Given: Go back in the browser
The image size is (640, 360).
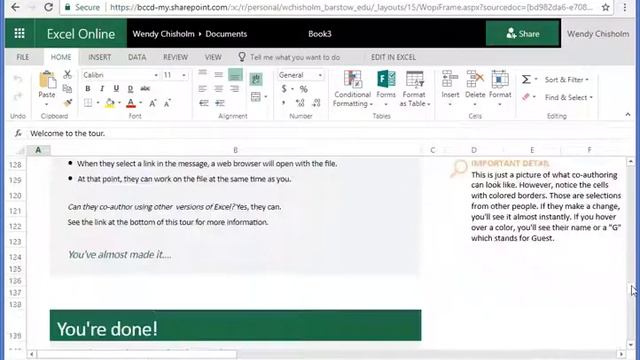Looking at the screenshot, I should point(15,7).
